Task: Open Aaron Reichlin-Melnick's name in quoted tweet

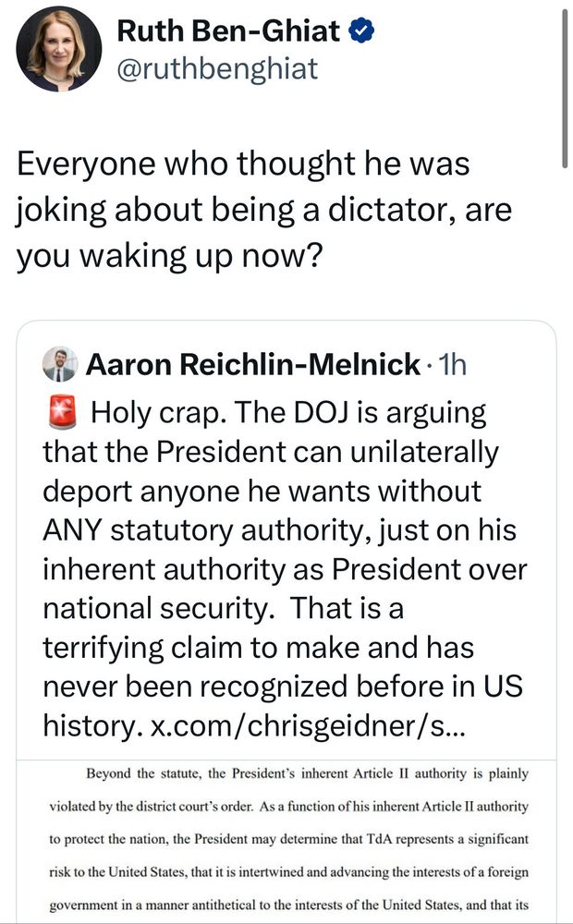Action: 252,365
